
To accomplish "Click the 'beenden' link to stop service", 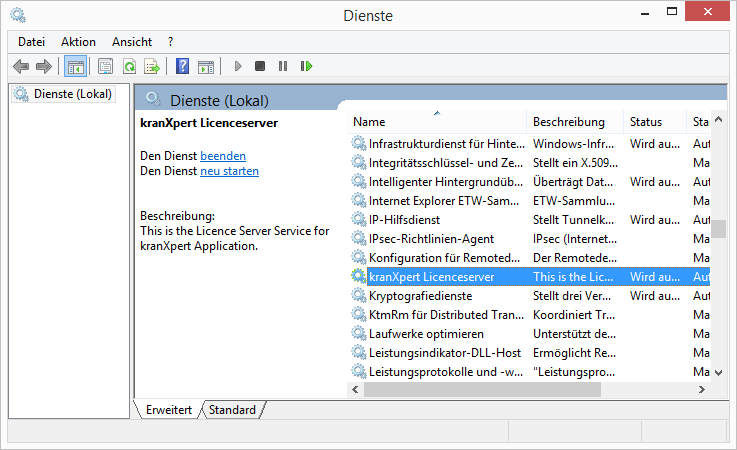I will click(223, 156).
